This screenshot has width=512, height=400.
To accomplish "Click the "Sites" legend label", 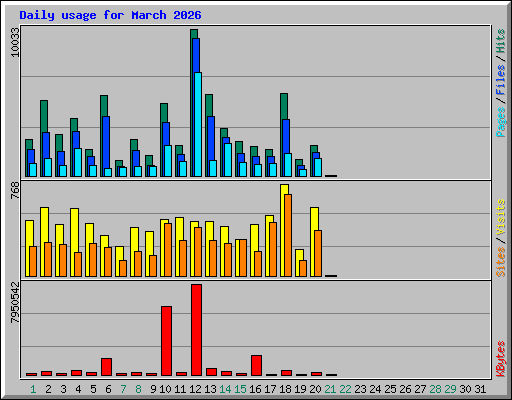I will pos(501,262).
